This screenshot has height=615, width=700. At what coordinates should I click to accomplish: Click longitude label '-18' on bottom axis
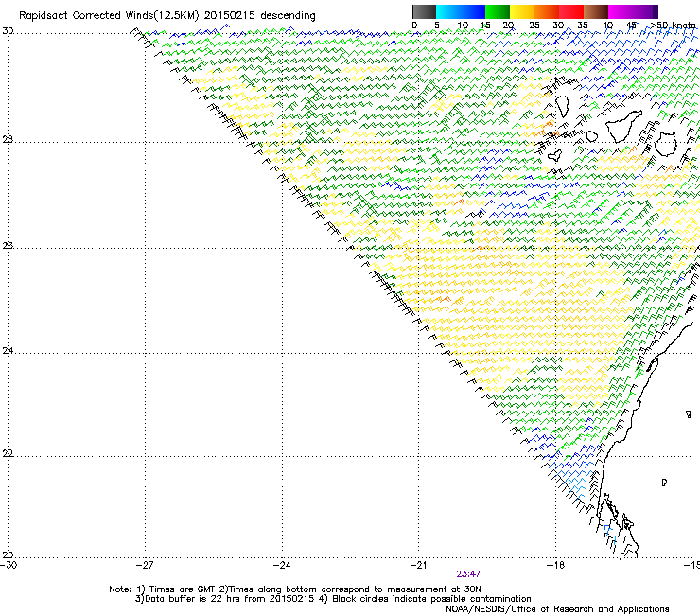coord(555,565)
